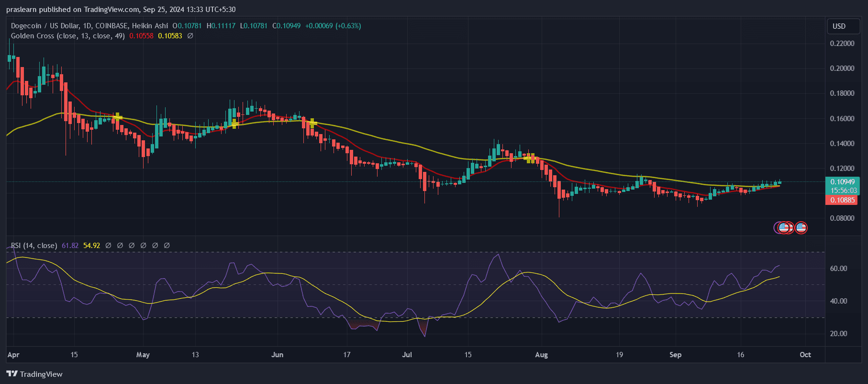Viewport: 868px width, 384px height.
Task: Click the yellow cross marker in early June
Action: coord(312,123)
